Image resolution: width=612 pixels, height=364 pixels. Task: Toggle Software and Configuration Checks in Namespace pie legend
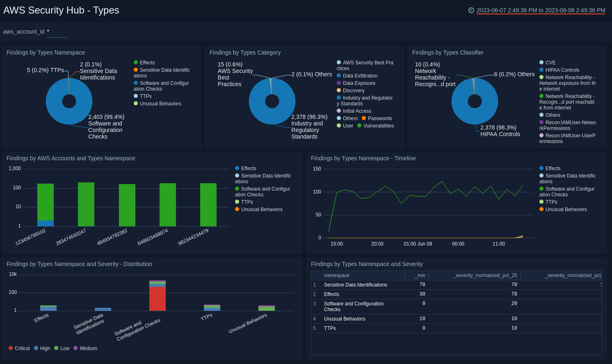(161, 86)
